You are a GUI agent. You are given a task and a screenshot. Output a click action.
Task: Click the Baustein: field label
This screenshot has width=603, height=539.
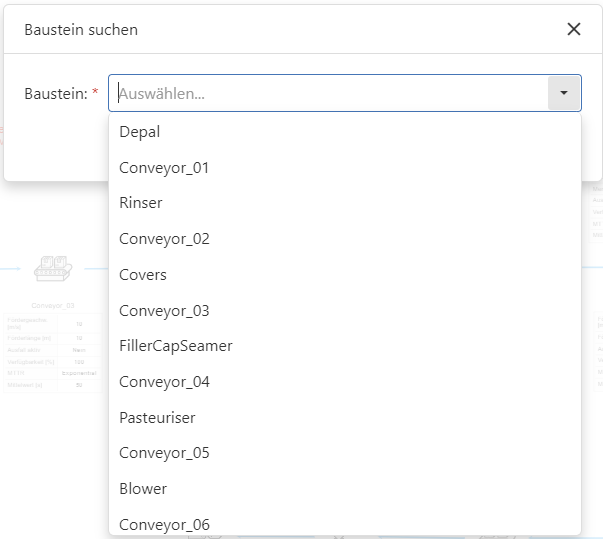(55, 93)
